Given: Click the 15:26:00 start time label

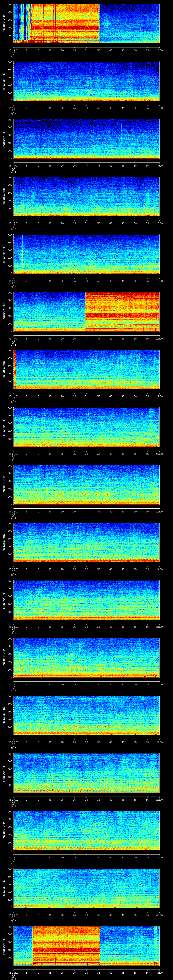Looking at the screenshot, I should point(13,742).
